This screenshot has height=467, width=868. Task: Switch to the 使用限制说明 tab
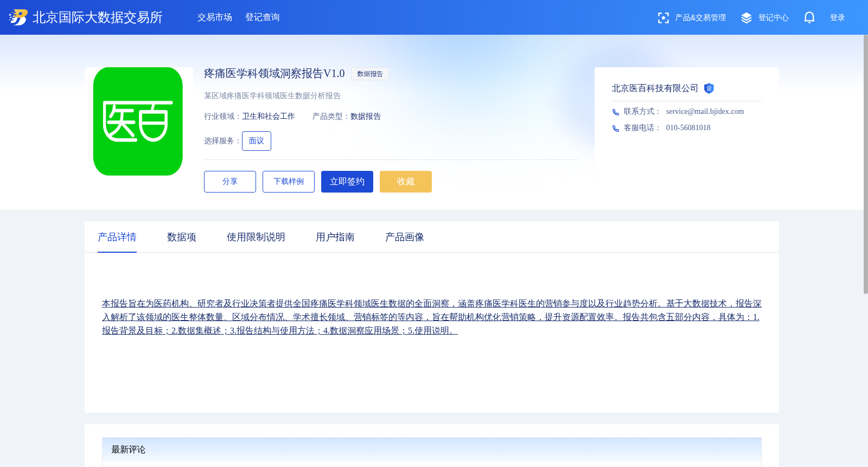click(x=256, y=237)
